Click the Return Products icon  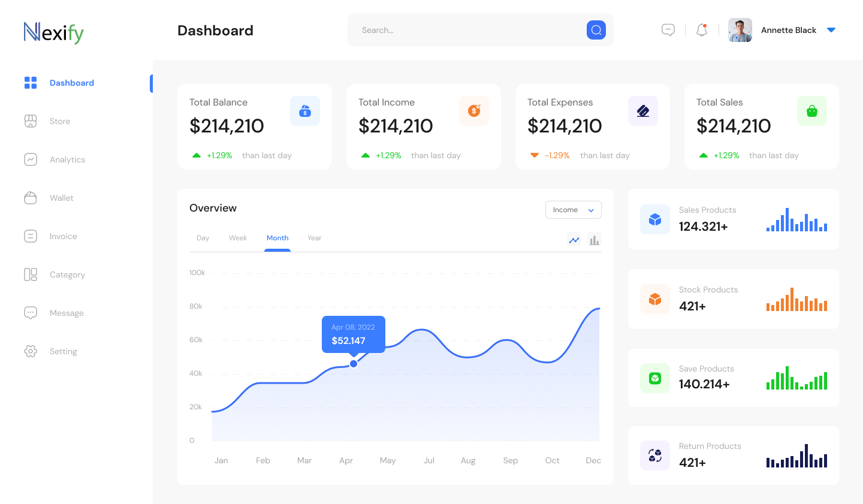coord(655,455)
